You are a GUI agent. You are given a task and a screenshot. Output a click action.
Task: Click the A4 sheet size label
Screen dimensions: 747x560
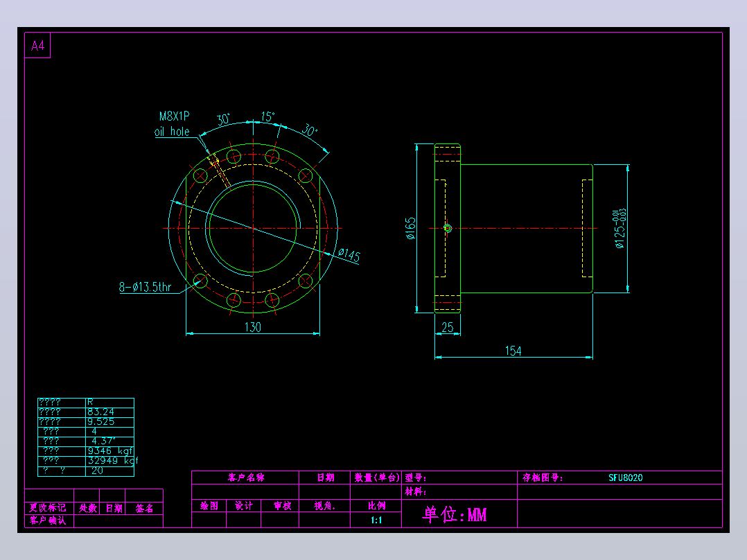coord(37,46)
